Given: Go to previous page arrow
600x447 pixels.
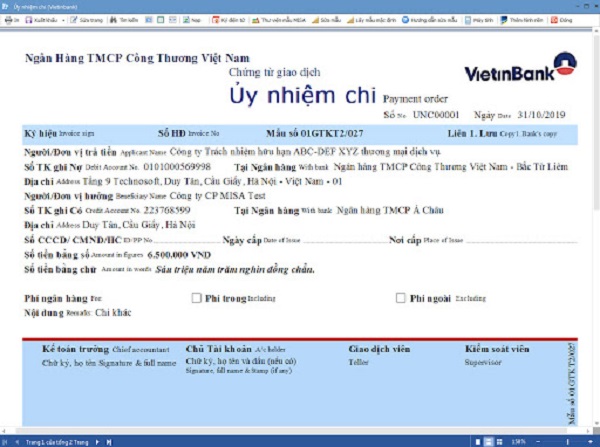Looking at the screenshot, I should 17,442.
